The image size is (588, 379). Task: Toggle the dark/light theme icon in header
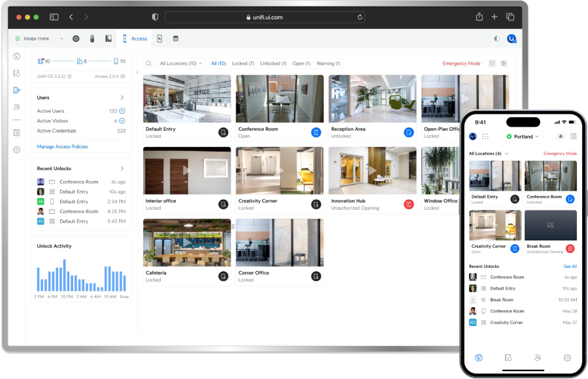click(497, 39)
